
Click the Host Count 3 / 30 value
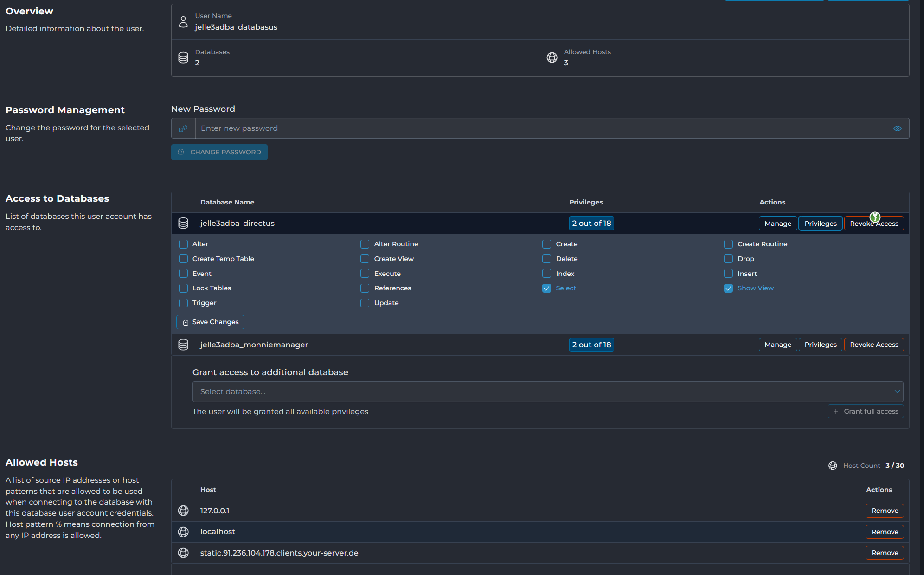click(x=895, y=466)
